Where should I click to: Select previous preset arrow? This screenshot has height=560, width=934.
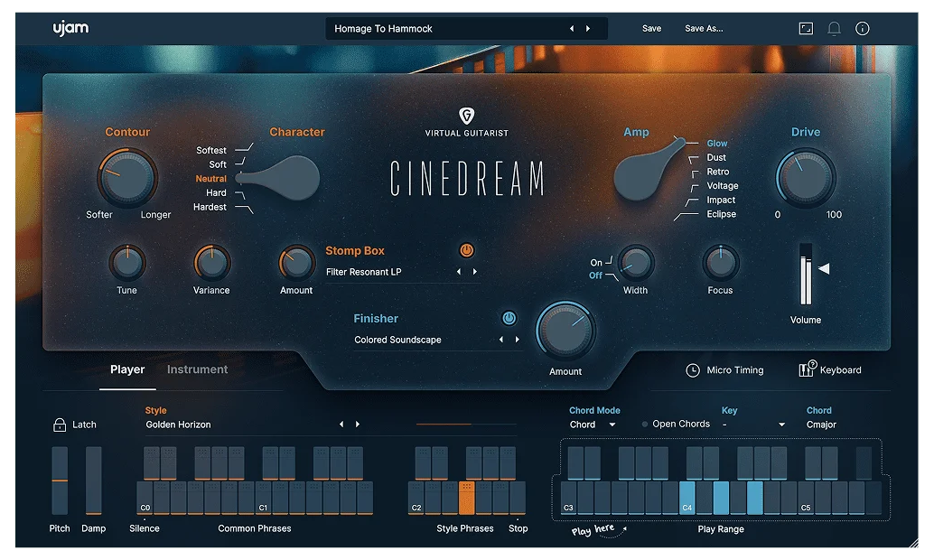[x=572, y=29]
